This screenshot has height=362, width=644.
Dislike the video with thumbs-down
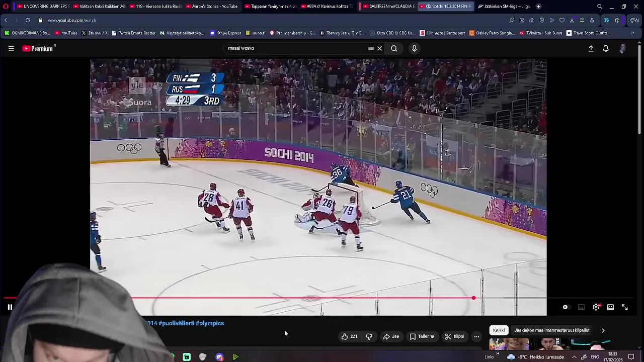click(369, 336)
